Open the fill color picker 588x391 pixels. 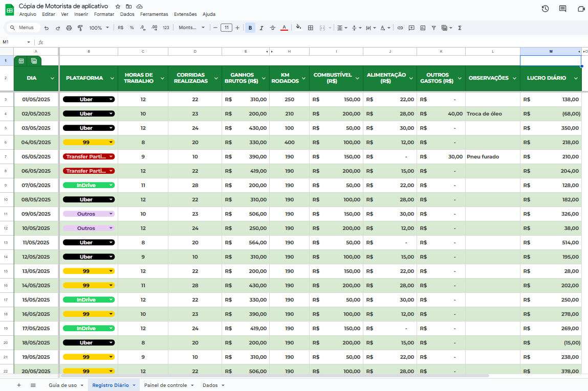299,28
